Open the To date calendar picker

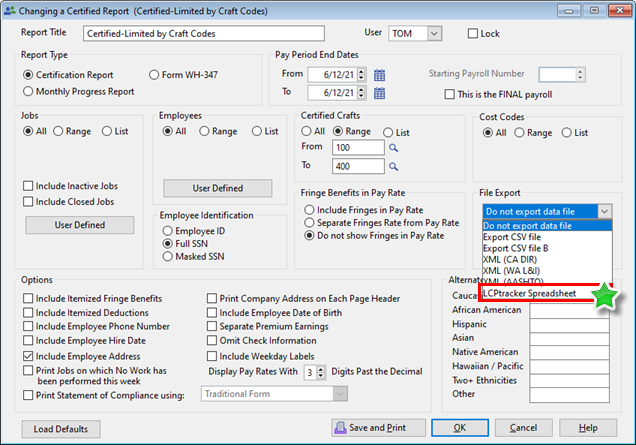click(380, 93)
